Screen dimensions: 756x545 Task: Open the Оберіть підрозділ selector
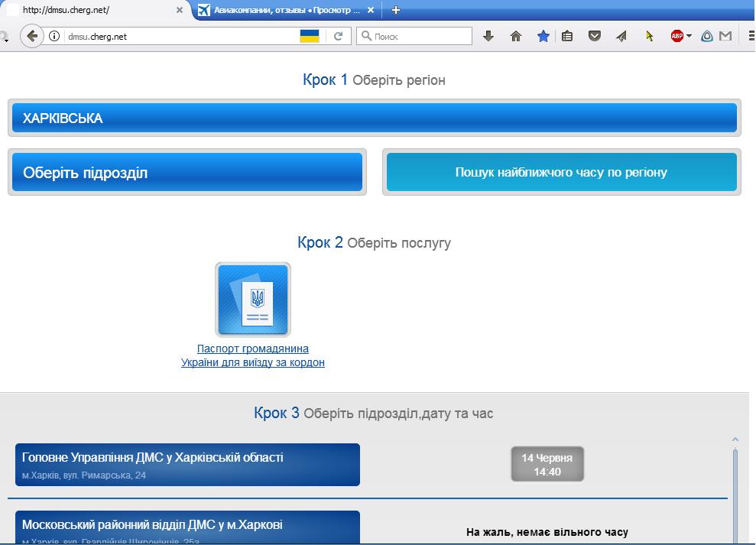(187, 173)
